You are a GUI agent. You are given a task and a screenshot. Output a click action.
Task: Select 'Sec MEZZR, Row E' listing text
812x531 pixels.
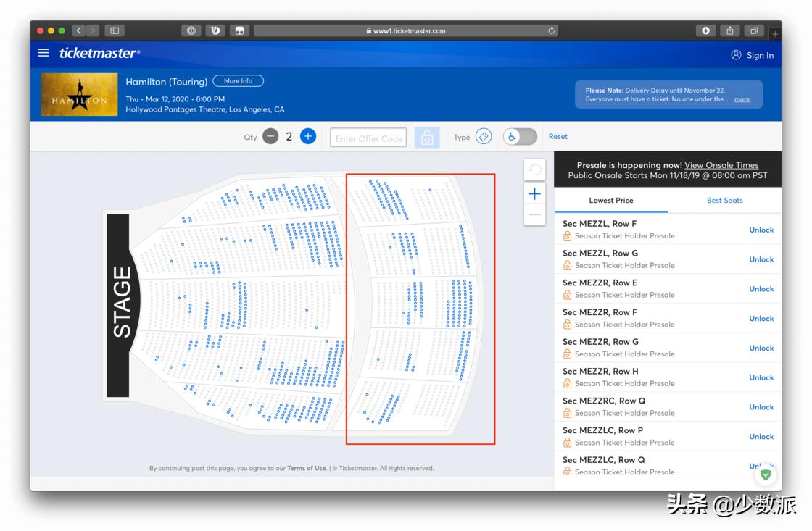coord(600,283)
